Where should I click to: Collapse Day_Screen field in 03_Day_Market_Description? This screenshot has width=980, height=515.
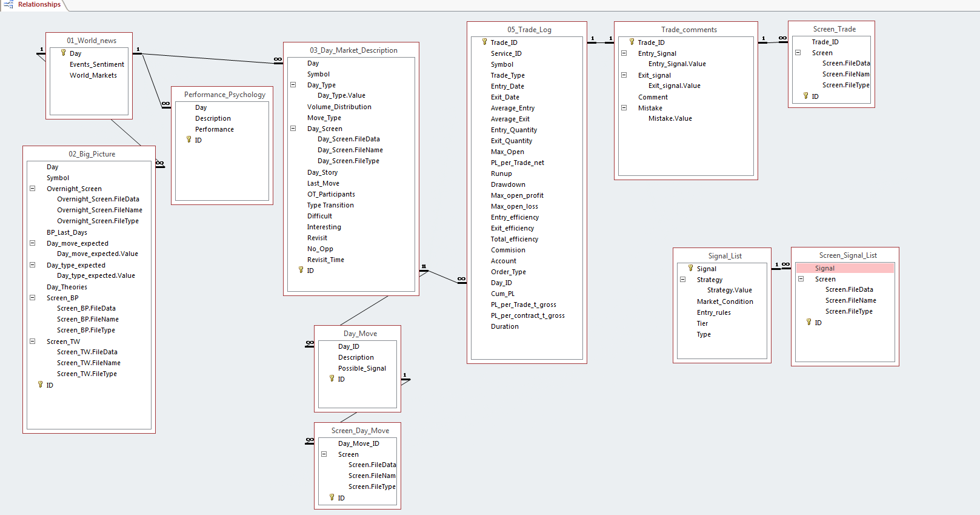293,129
